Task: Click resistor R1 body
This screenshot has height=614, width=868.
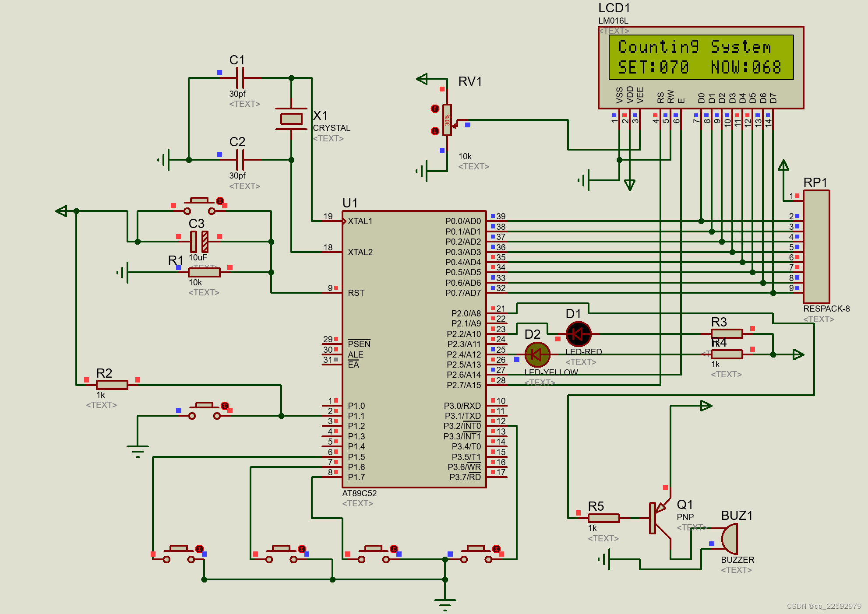Action: coord(204,272)
